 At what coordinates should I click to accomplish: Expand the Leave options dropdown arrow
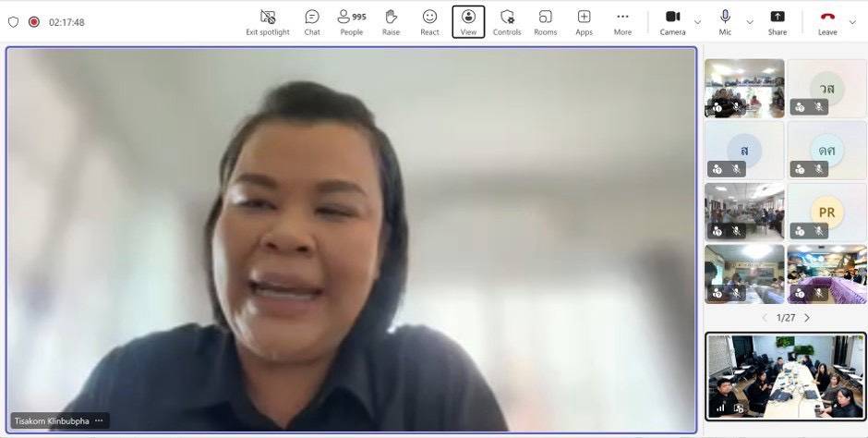pyautogui.click(x=852, y=22)
